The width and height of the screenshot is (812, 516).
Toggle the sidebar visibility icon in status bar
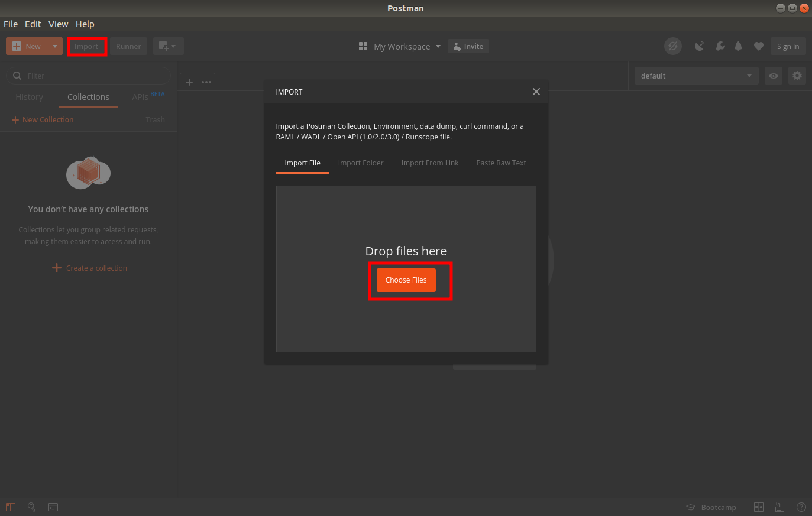pyautogui.click(x=11, y=507)
